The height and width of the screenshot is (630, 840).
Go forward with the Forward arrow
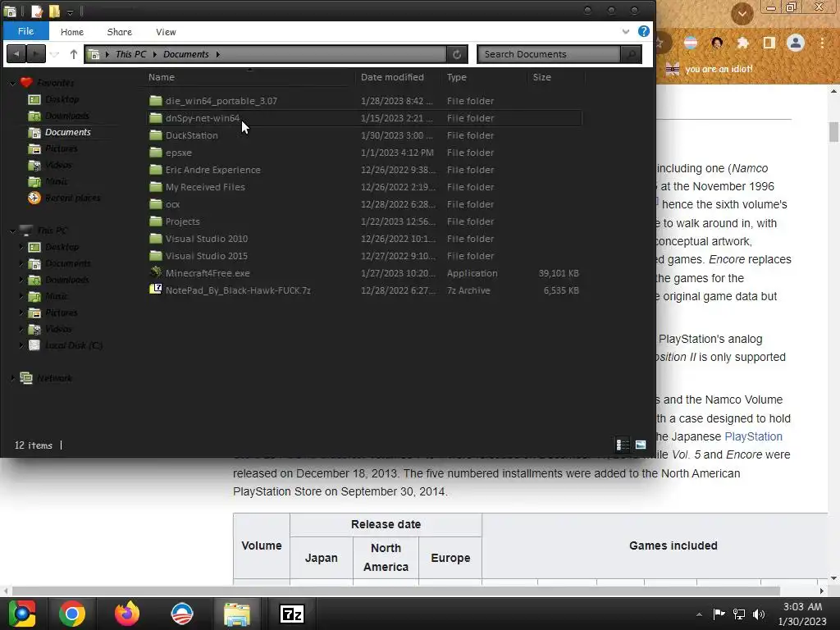point(36,53)
